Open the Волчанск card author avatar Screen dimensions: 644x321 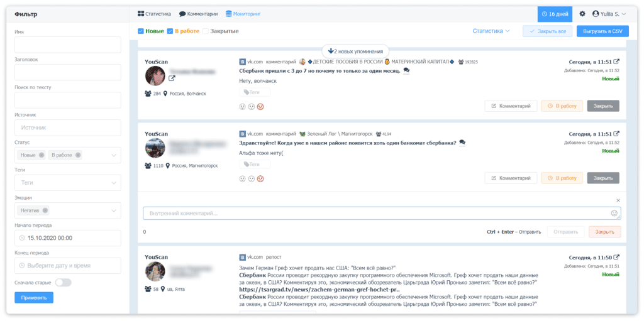point(155,76)
